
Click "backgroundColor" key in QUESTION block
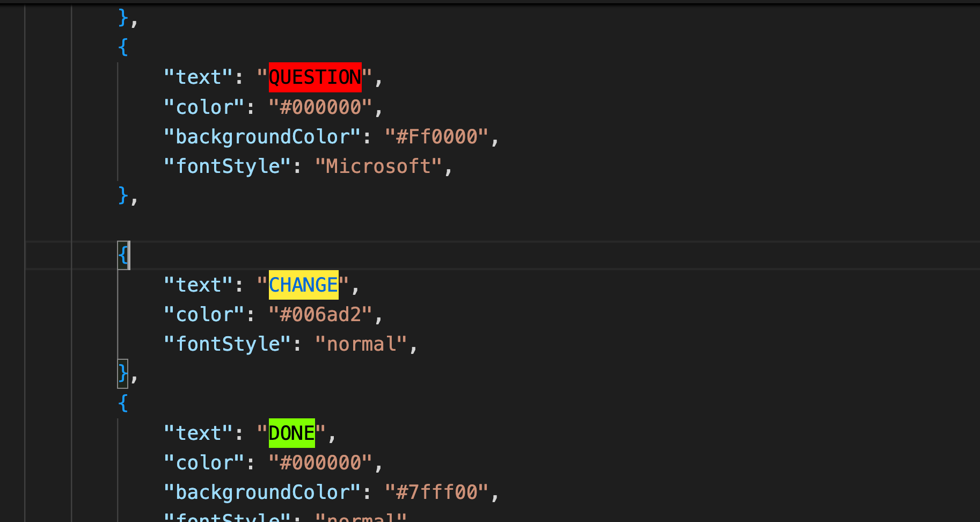click(262, 136)
